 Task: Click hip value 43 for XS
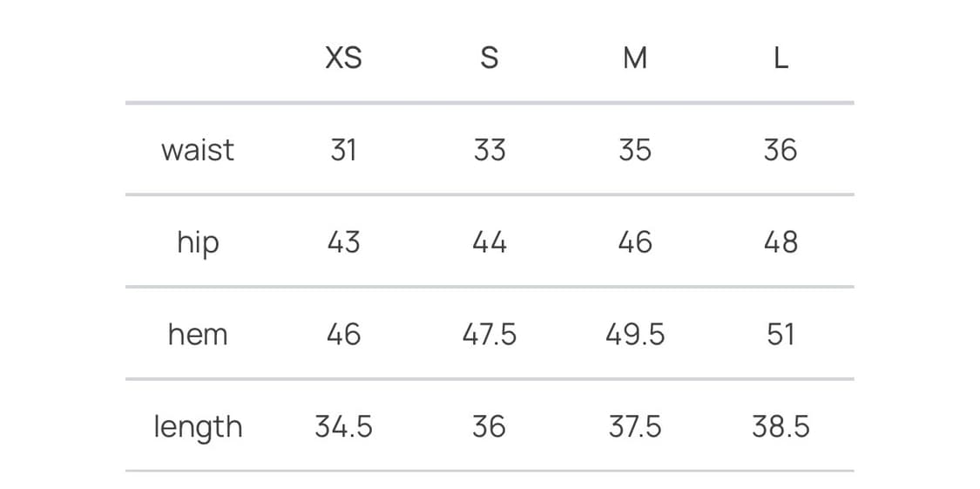tap(343, 242)
